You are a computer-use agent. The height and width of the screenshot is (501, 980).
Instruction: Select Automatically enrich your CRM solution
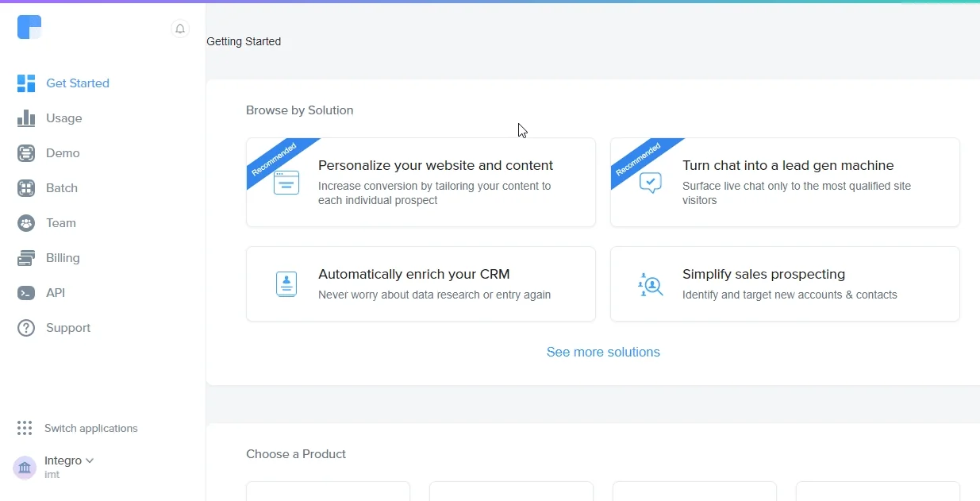click(x=421, y=284)
